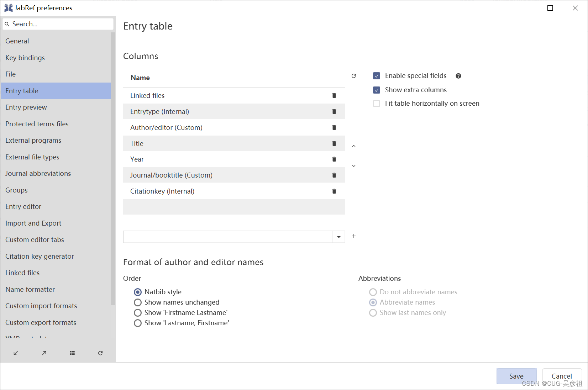Open Citation key generator settings
The height and width of the screenshot is (390, 588).
click(56, 256)
